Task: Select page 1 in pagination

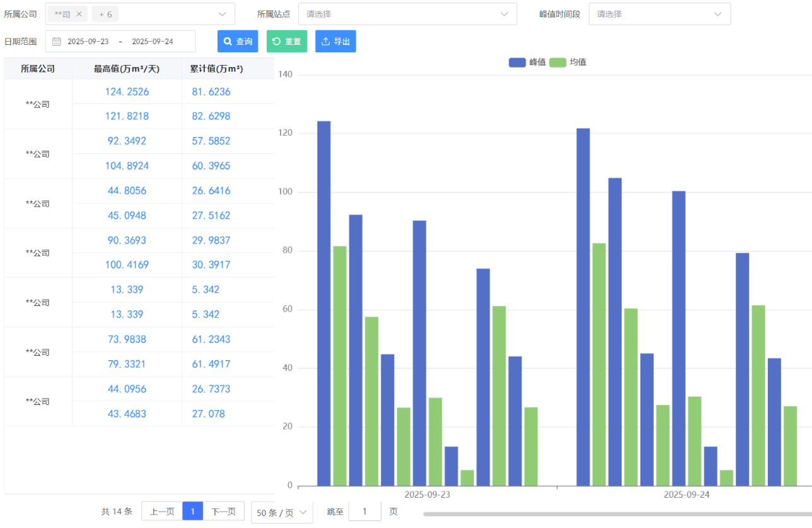Action: click(x=192, y=512)
